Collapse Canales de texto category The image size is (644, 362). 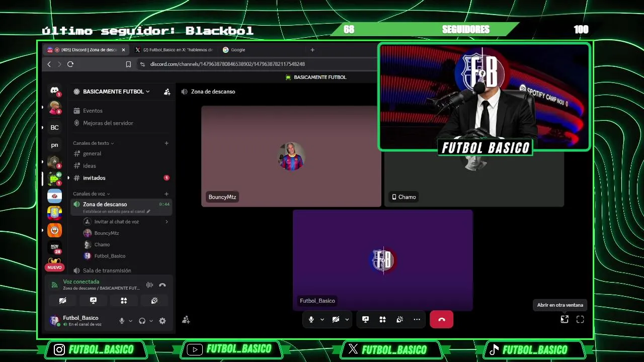tap(93, 143)
